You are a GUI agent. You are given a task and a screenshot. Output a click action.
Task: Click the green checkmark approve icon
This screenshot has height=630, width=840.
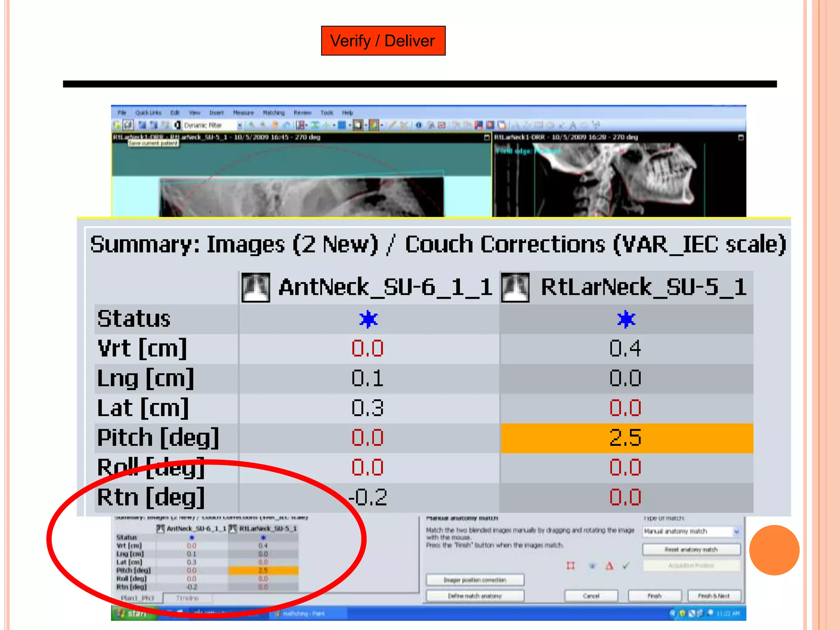[x=626, y=566]
